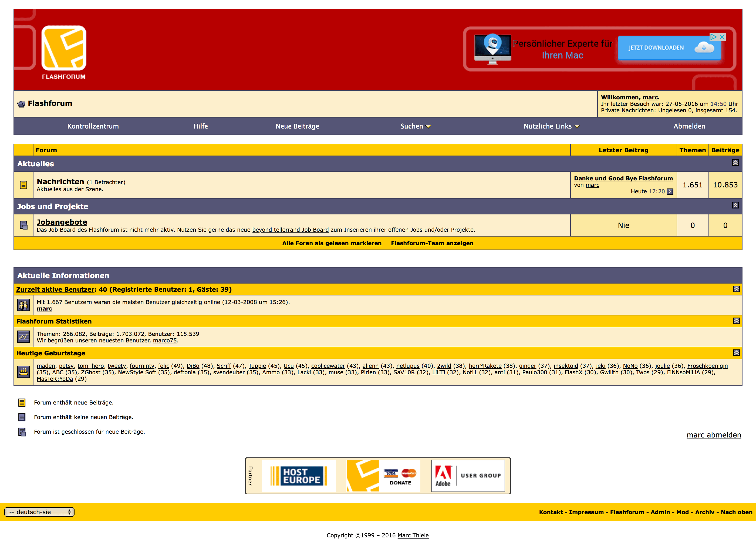Screen dimensions: 756x549
Task: Collapse the Aktuelles category
Action: point(735,163)
